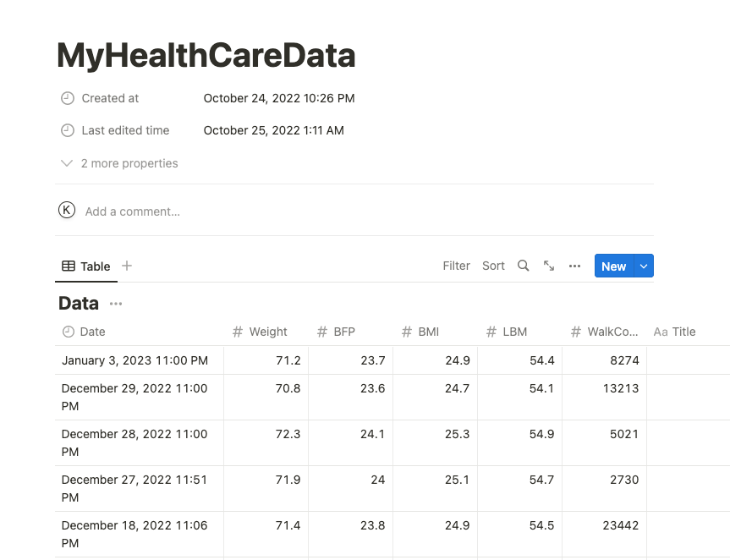Click the Add a comment field

(133, 211)
